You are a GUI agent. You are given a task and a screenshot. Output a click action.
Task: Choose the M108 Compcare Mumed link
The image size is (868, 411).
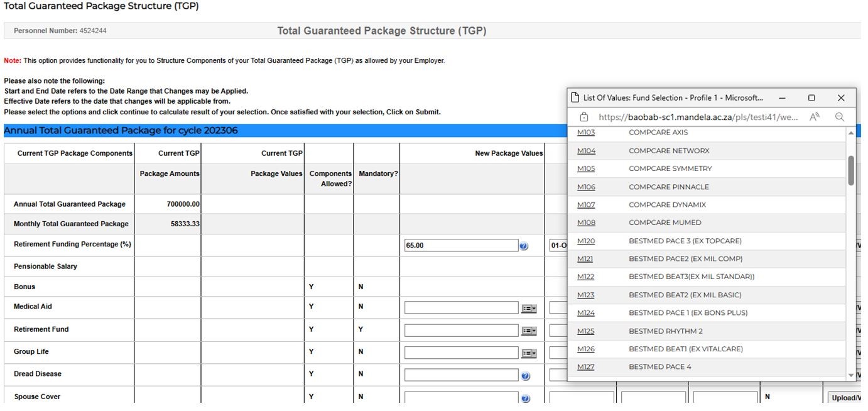coord(586,222)
